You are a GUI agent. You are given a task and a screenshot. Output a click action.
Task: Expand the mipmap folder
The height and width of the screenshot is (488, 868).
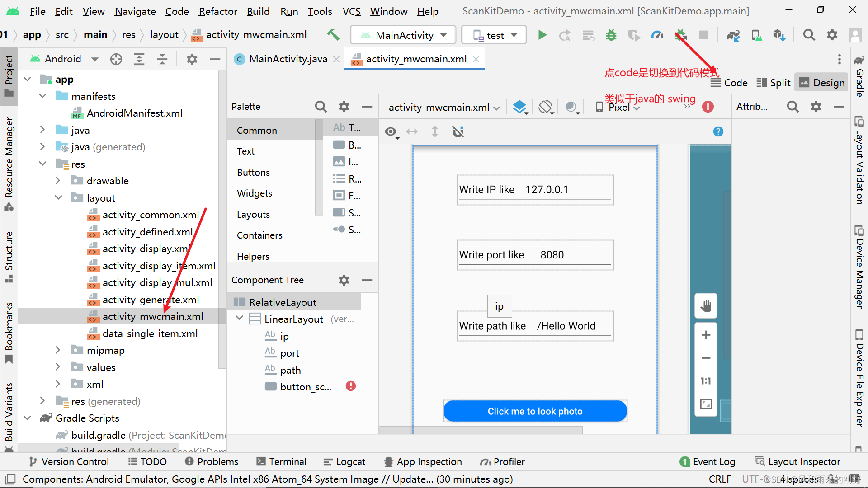click(58, 350)
